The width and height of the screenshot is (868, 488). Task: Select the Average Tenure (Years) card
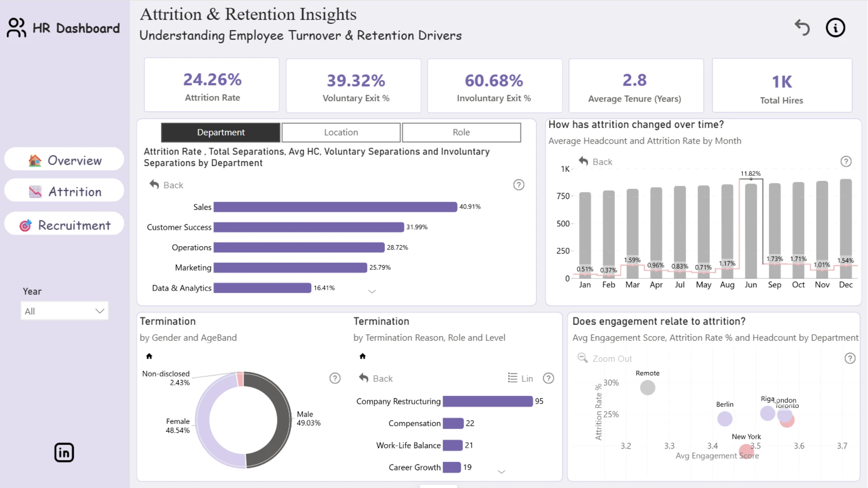pyautogui.click(x=636, y=85)
